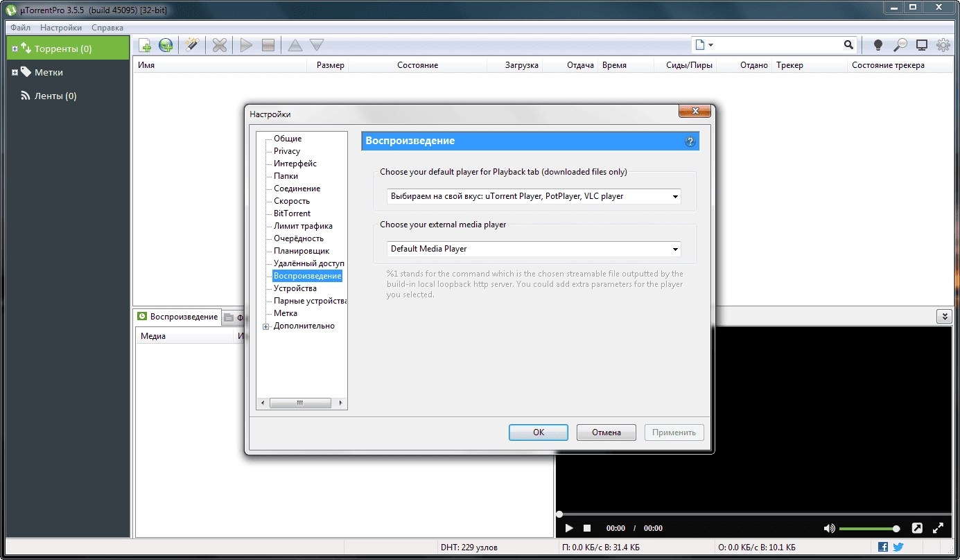Viewport: 960px width, 560px height.
Task: Confirm settings with the OK button
Action: coord(539,432)
